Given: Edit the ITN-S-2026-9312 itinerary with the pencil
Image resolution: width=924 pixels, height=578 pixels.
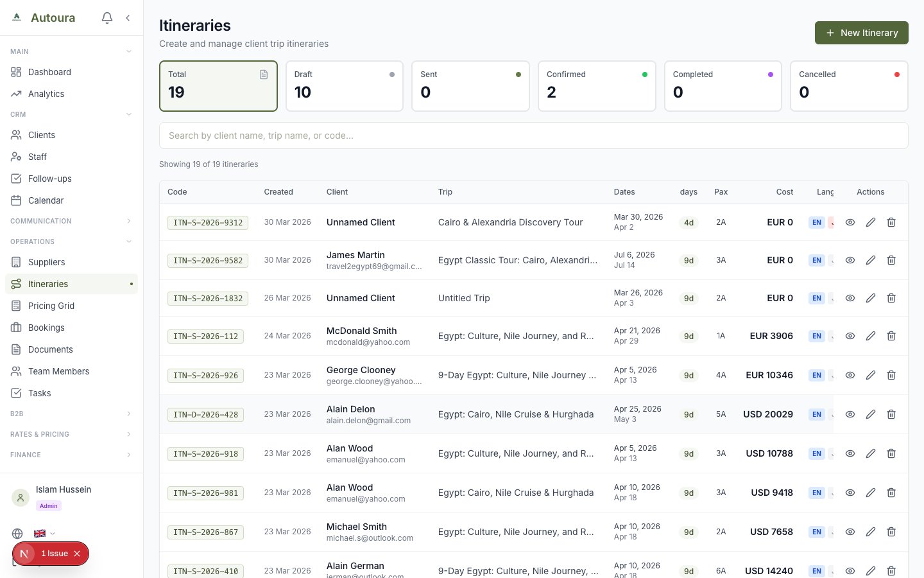Looking at the screenshot, I should (871, 222).
